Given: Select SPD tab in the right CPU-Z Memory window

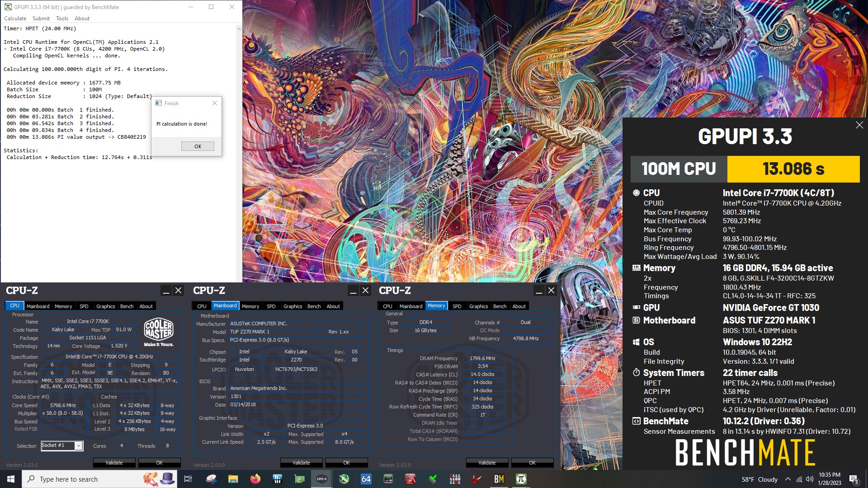Looking at the screenshot, I should pyautogui.click(x=457, y=306).
